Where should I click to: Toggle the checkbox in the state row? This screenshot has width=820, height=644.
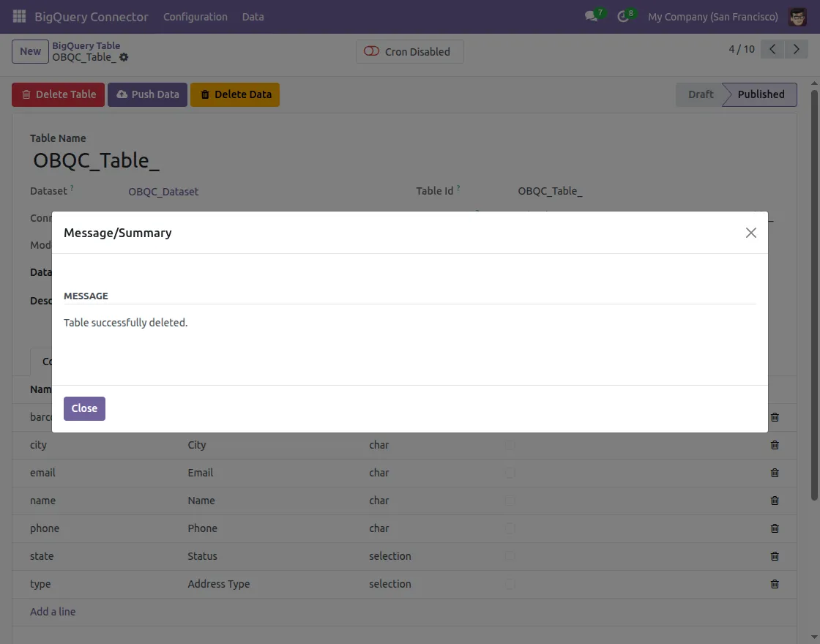click(x=510, y=556)
